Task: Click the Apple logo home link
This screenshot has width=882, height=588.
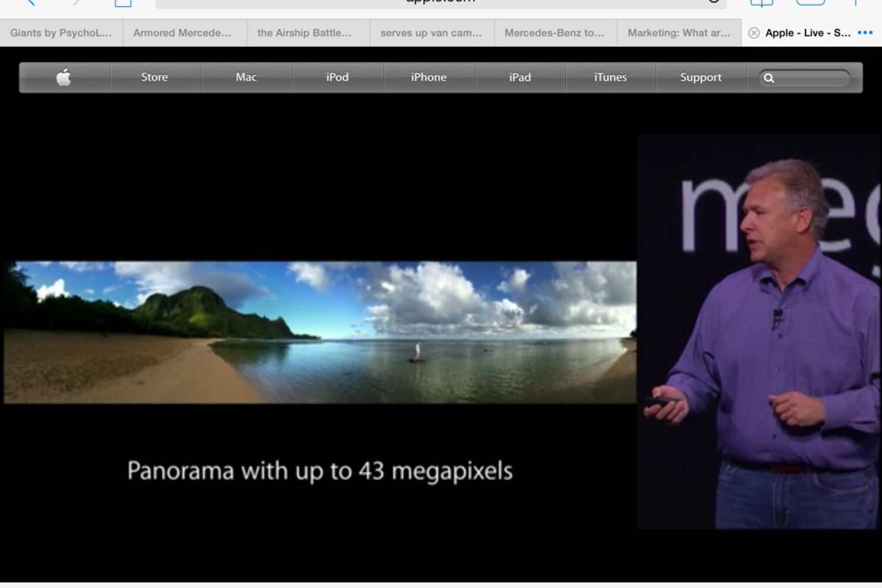Action: [64, 77]
